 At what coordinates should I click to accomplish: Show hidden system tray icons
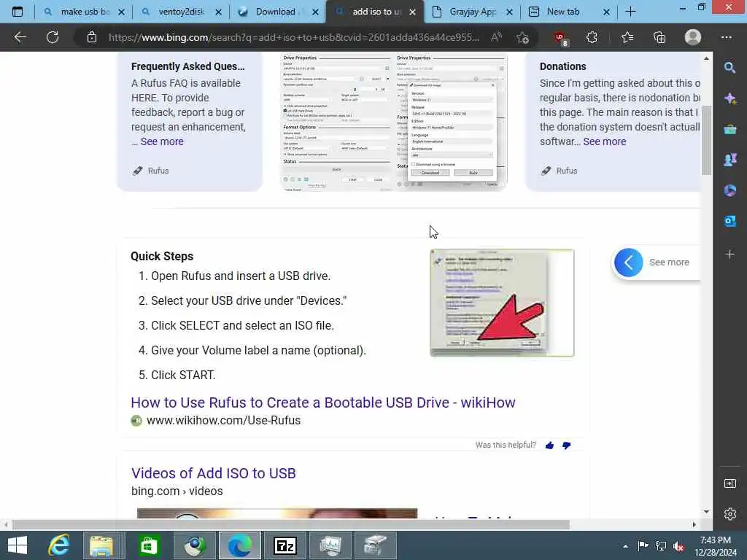[625, 546]
